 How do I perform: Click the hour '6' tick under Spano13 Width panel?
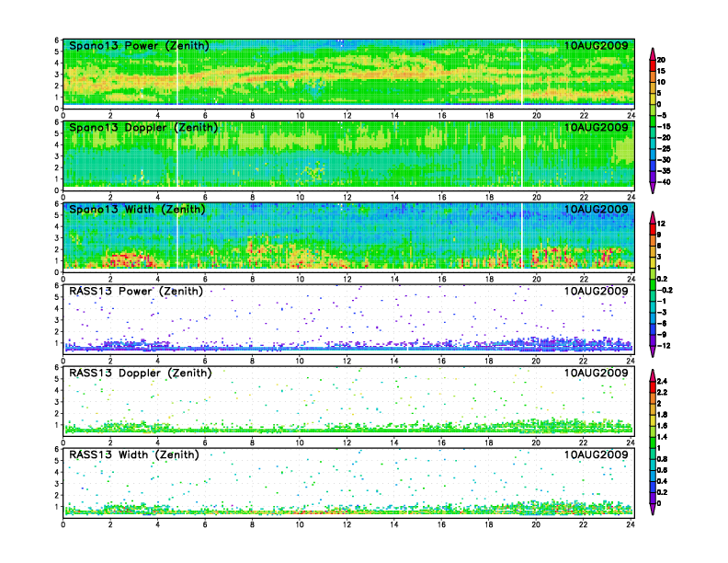point(205,279)
